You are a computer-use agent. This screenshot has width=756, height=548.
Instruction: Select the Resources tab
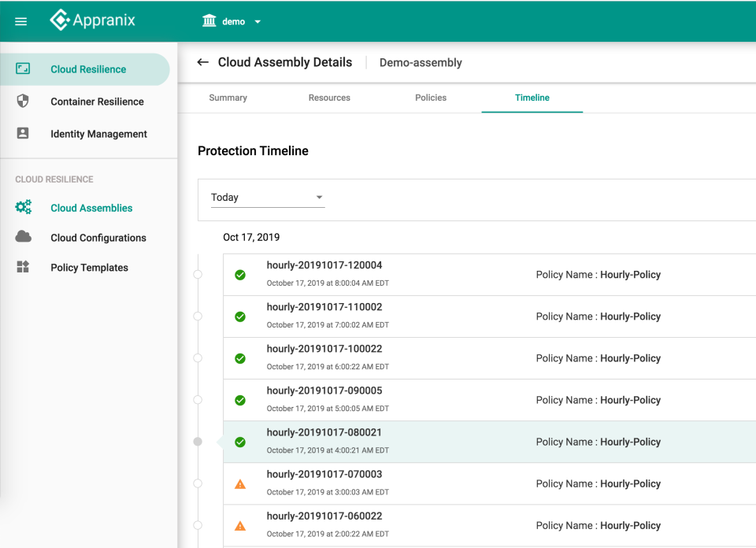(x=329, y=98)
